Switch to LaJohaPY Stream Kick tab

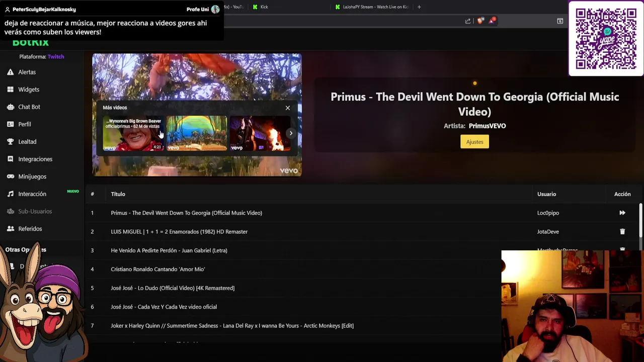pyautogui.click(x=371, y=7)
